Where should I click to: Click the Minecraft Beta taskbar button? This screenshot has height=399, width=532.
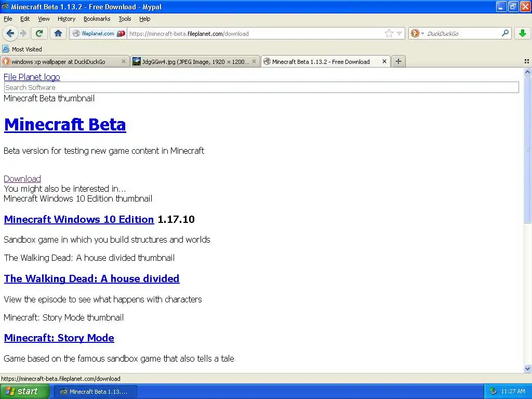point(96,392)
